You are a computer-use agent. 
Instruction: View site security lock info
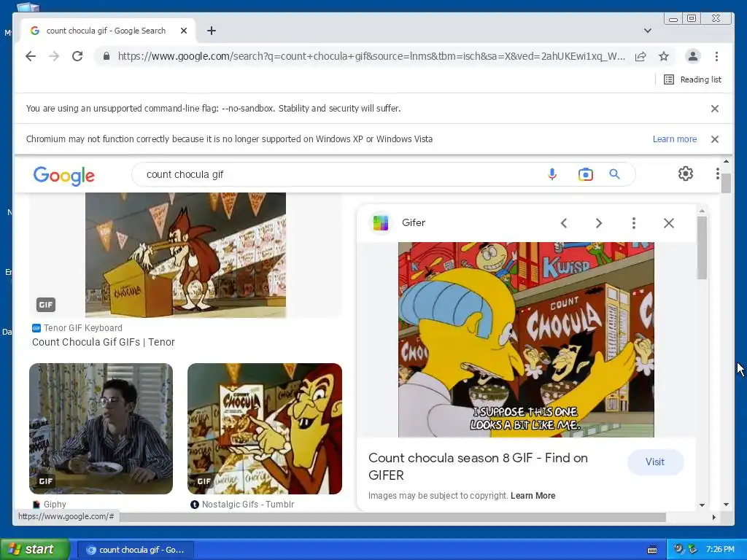tap(107, 56)
